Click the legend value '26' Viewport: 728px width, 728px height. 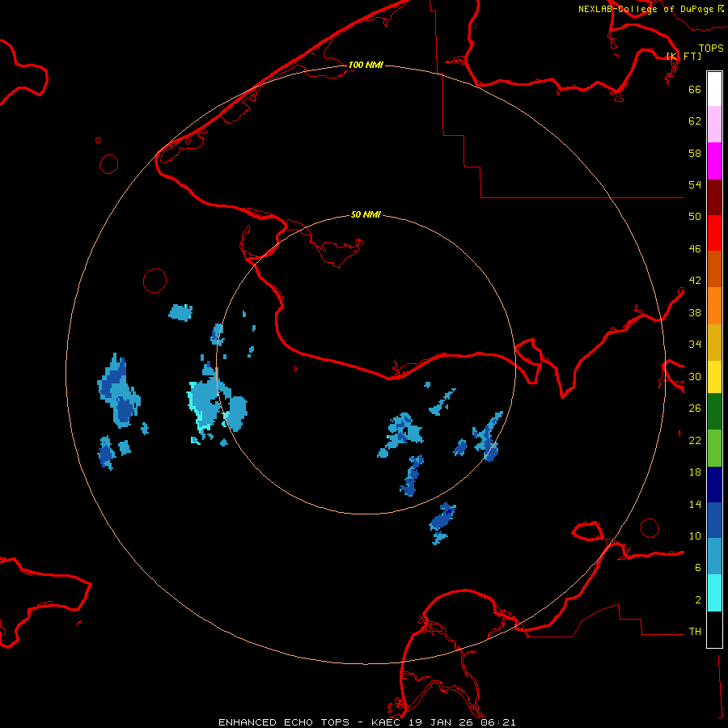coord(695,408)
